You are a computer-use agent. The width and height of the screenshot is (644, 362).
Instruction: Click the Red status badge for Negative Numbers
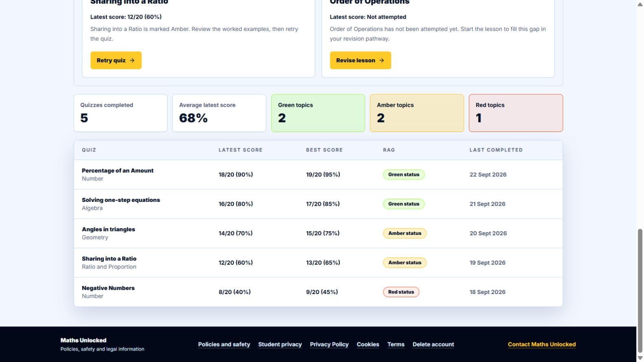[401, 292]
